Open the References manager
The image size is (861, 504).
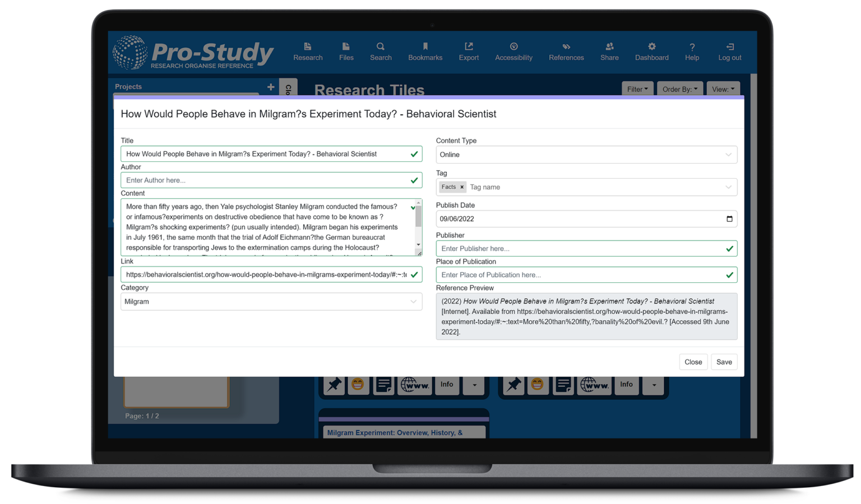(566, 52)
